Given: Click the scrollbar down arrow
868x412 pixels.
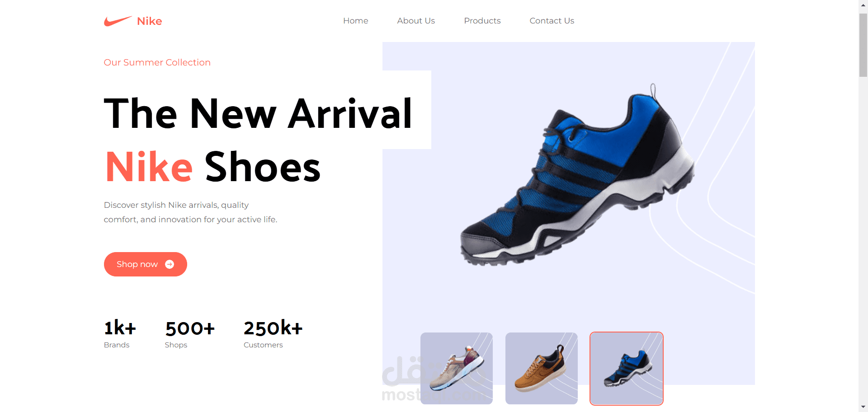Looking at the screenshot, I should (x=863, y=407).
